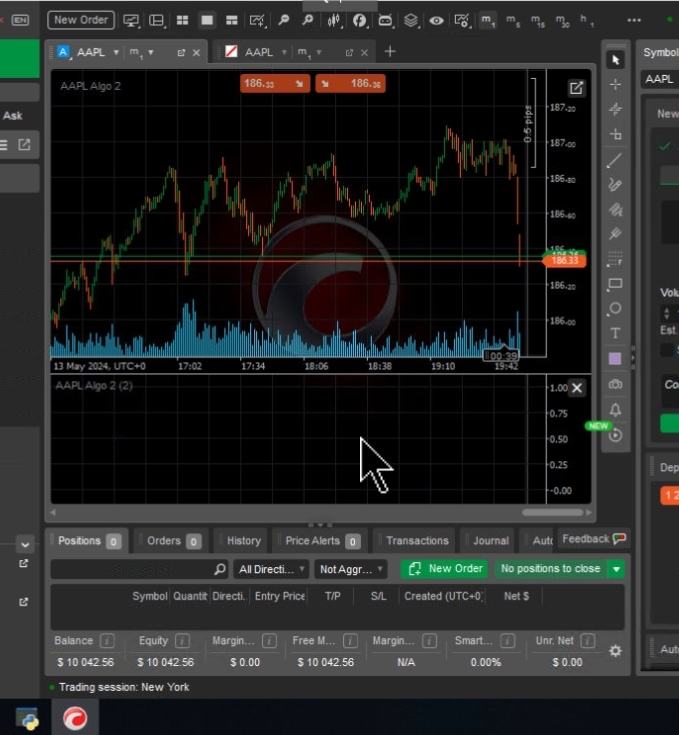The image size is (679, 735).
Task: Select the crosshair tool
Action: pyautogui.click(x=615, y=85)
